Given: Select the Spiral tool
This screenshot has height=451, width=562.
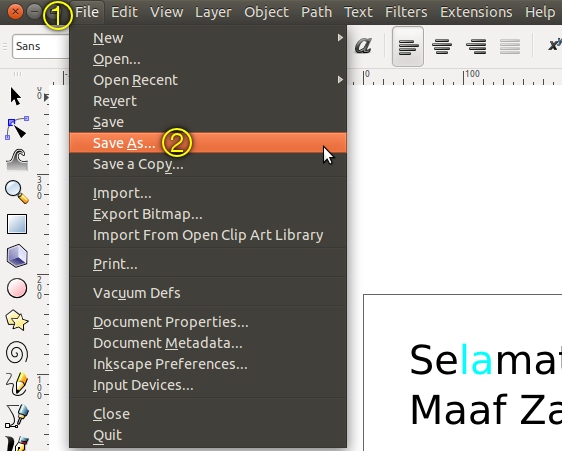Looking at the screenshot, I should pyautogui.click(x=17, y=352).
